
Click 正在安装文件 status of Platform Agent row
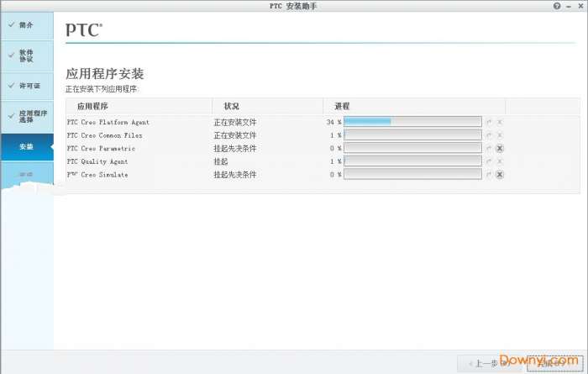235,123
